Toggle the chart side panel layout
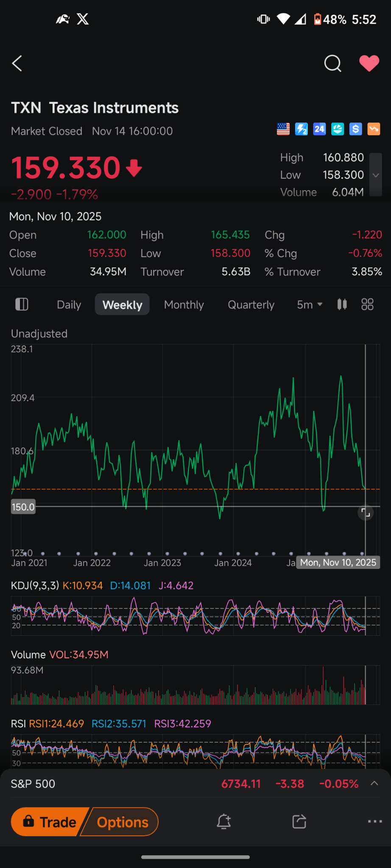 pos(22,304)
